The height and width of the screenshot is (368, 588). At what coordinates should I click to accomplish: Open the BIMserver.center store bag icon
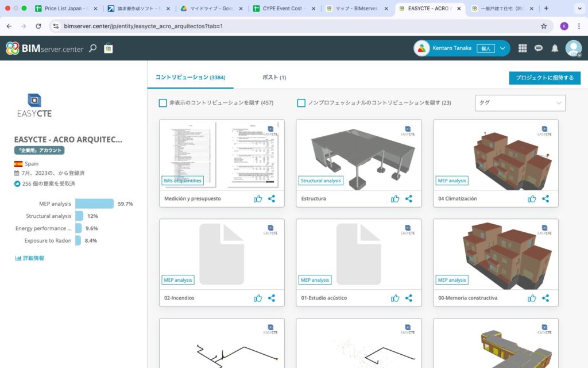point(109,48)
